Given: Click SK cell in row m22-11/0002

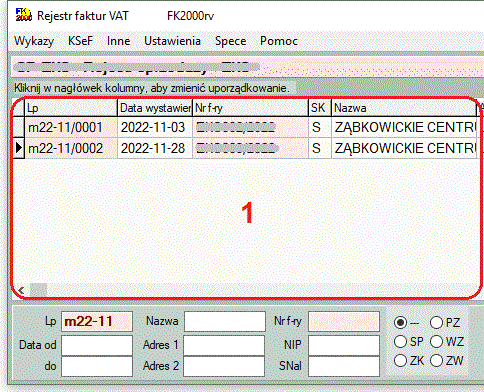Looking at the screenshot, I should pyautogui.click(x=320, y=148).
